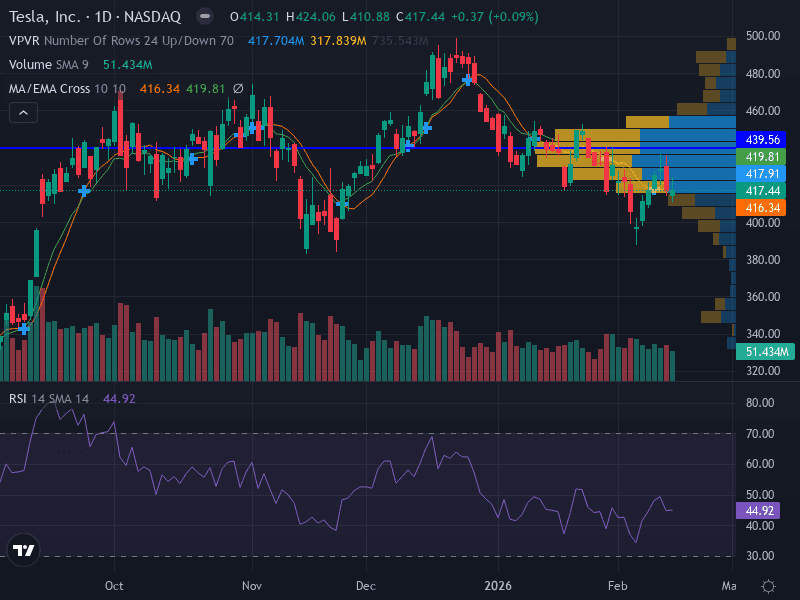
Task: Click the Oct date on time axis
Action: tap(114, 586)
